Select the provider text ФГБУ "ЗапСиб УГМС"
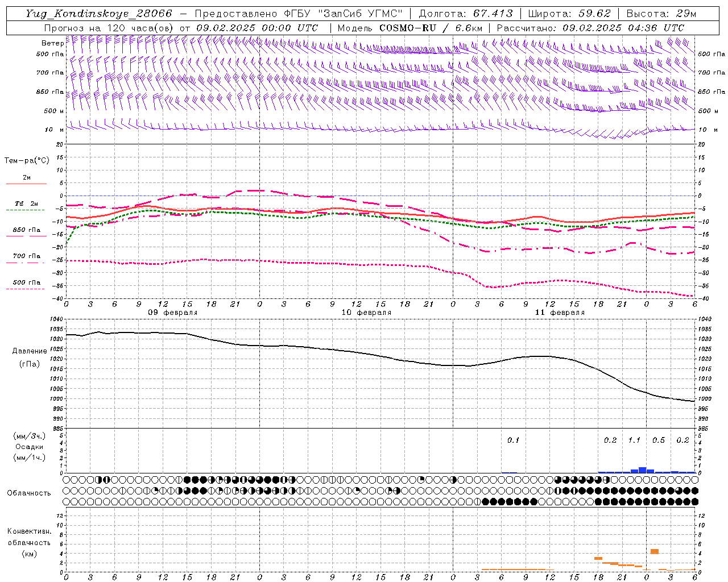The height and width of the screenshot is (582, 728). click(343, 14)
